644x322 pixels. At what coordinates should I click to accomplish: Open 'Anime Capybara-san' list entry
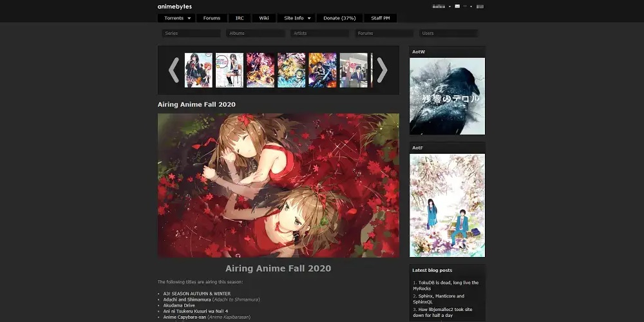pyautogui.click(x=184, y=317)
